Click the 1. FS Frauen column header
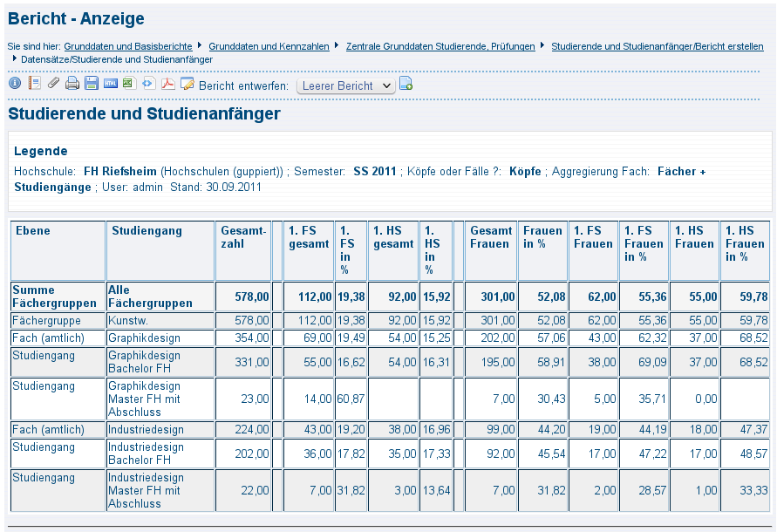 pyautogui.click(x=593, y=251)
